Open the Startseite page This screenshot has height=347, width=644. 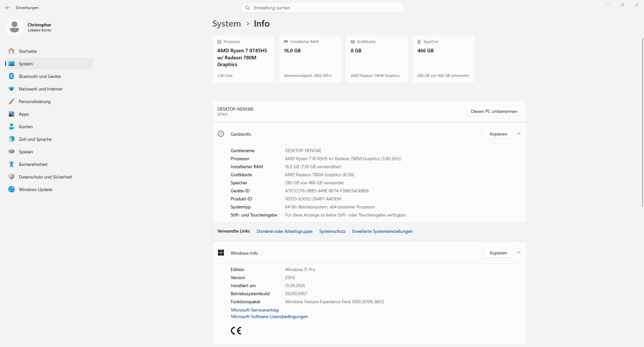pos(49,51)
